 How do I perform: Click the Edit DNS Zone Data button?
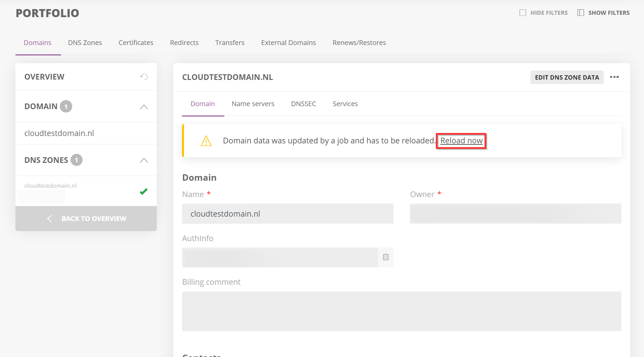(567, 77)
